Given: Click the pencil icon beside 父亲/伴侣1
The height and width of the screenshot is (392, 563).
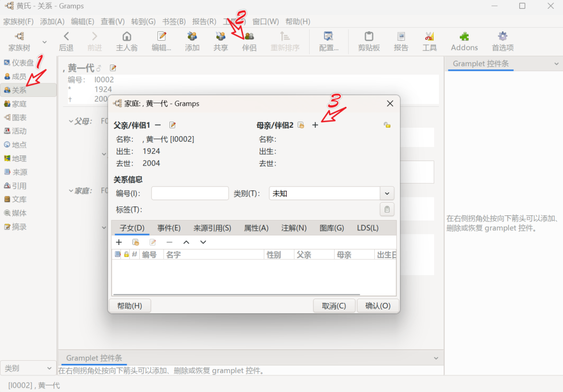Looking at the screenshot, I should point(172,125).
